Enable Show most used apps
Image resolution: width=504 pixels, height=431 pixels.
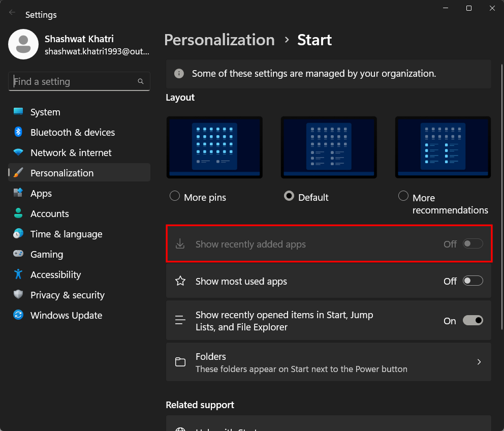pyautogui.click(x=472, y=281)
